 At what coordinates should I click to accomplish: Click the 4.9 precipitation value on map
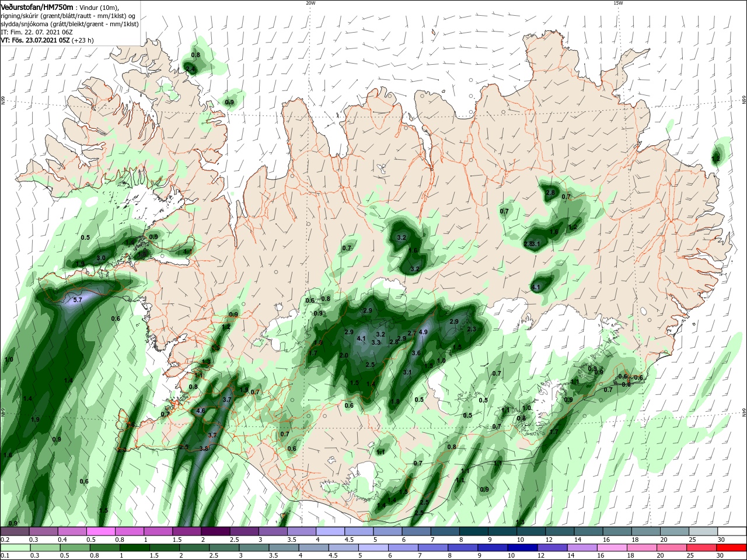(424, 332)
